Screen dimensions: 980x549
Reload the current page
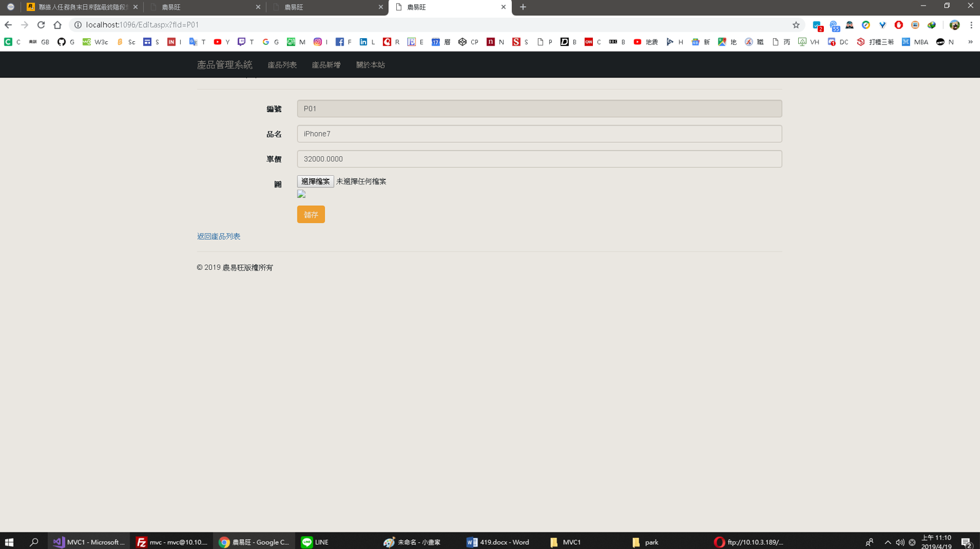point(41,25)
